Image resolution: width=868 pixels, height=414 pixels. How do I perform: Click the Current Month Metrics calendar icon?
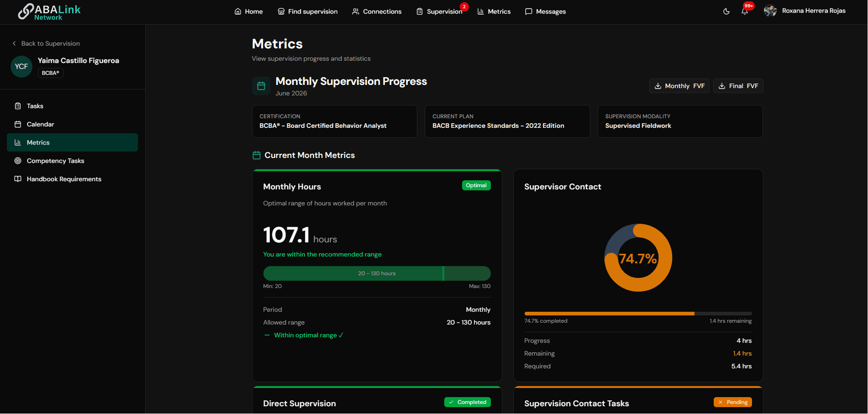point(257,156)
